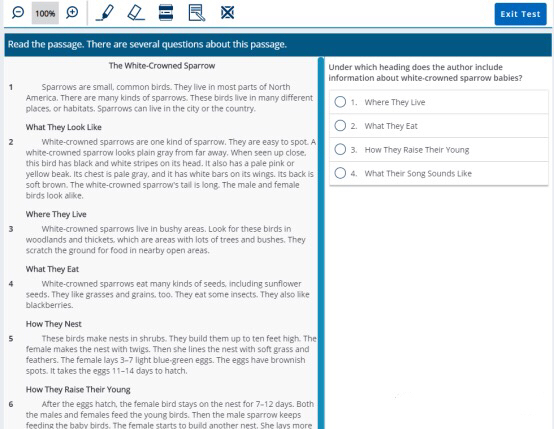Screen dimensions: 554x429
Task: Click the Read the passage instruction banner
Action: pos(278,45)
